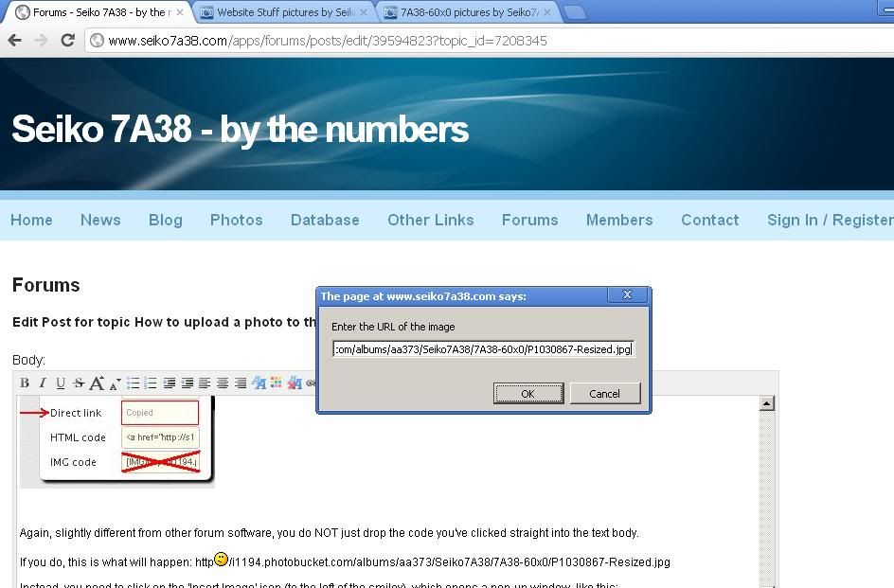894x588 pixels.
Task: Click OK in the image URL dialog
Action: tap(527, 393)
